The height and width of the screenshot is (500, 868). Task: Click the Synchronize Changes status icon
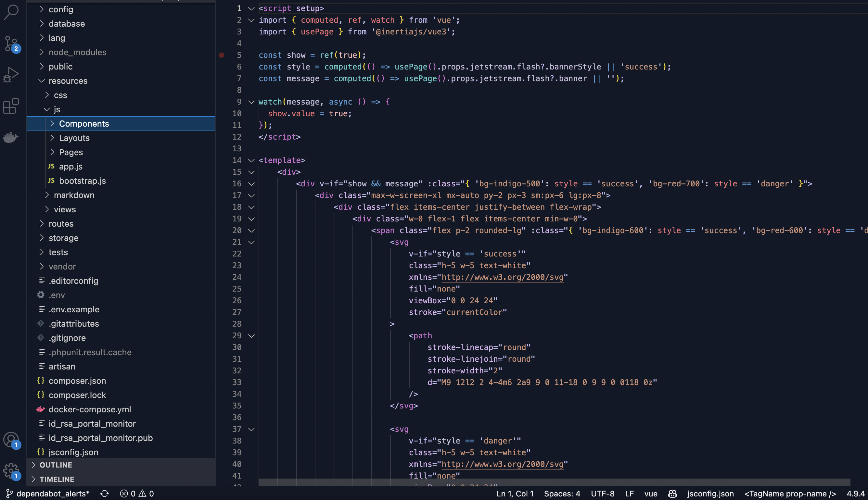click(x=104, y=494)
